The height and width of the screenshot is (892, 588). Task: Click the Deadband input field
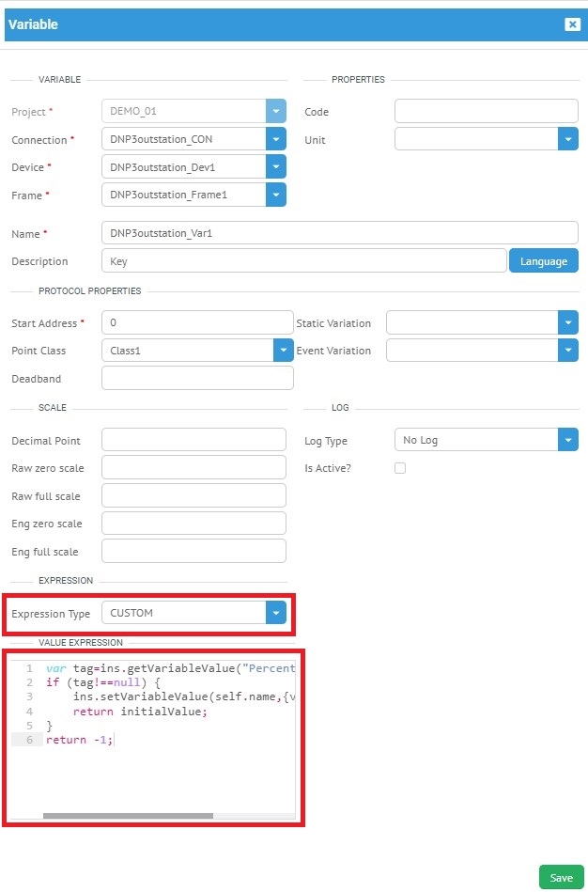pos(196,378)
